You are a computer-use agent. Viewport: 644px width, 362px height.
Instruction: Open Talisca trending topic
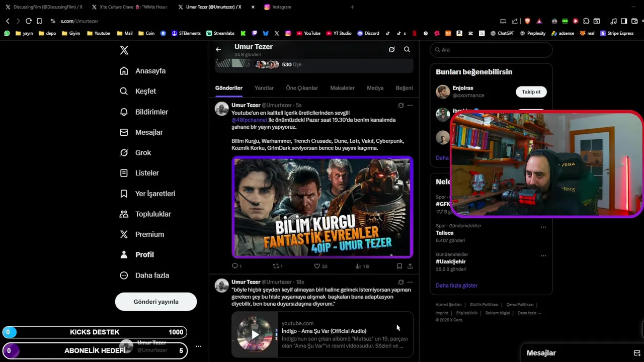pyautogui.click(x=444, y=233)
